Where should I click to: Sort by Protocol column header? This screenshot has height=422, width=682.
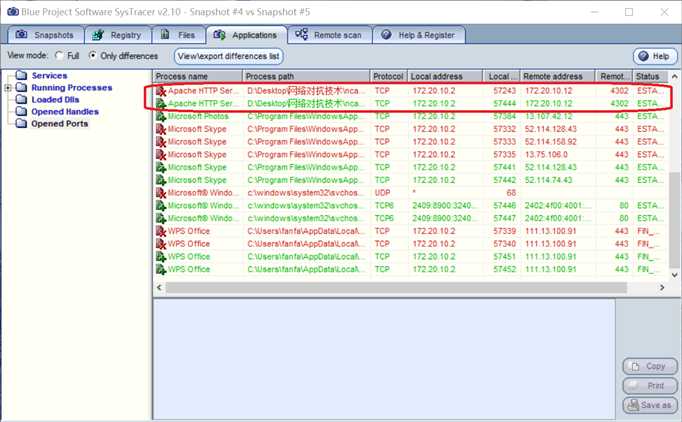[x=389, y=77]
